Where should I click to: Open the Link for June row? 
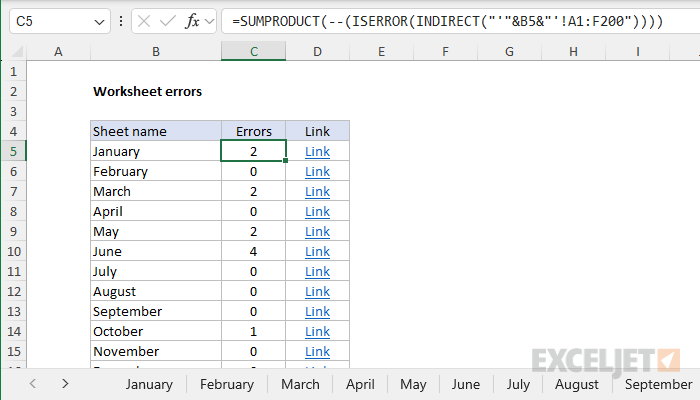tap(317, 251)
